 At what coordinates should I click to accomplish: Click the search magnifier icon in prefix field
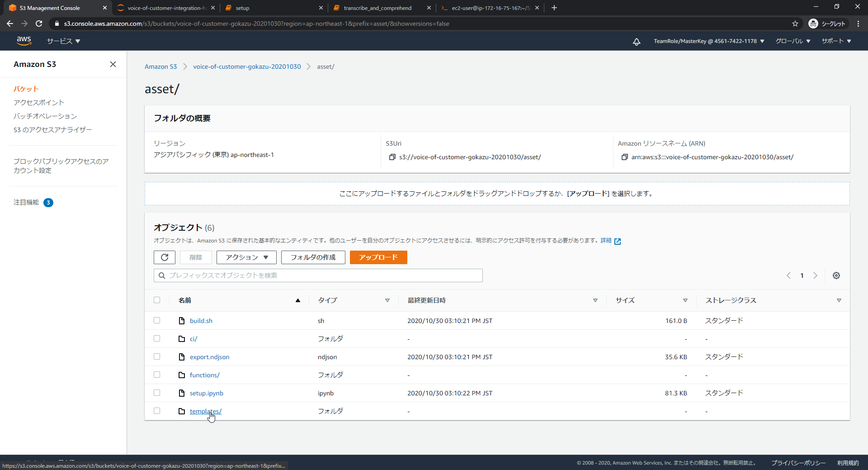(x=162, y=275)
